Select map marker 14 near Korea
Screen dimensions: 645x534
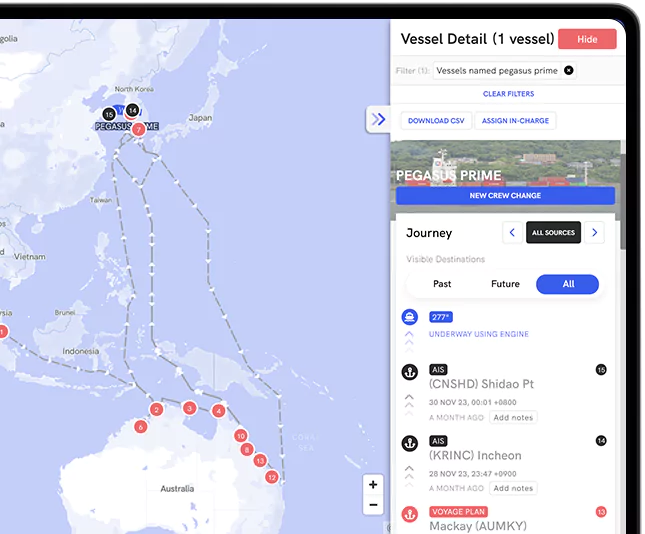pyautogui.click(x=132, y=110)
